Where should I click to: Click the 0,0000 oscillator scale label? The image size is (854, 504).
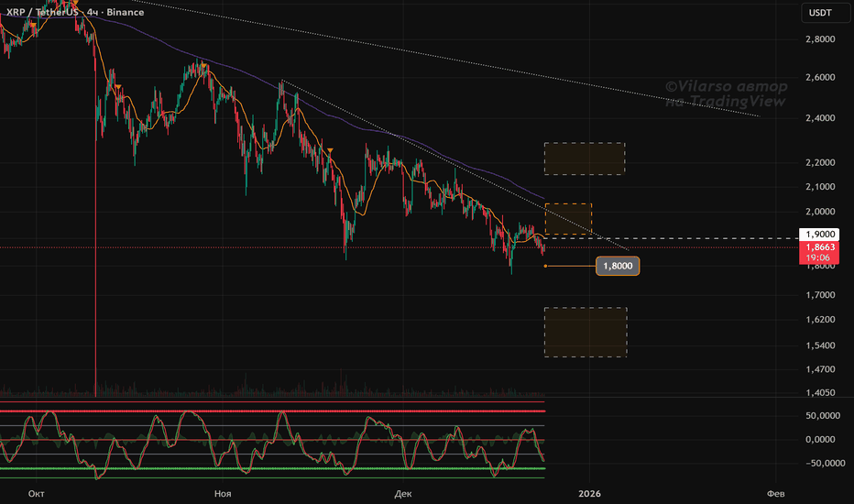pos(820,440)
